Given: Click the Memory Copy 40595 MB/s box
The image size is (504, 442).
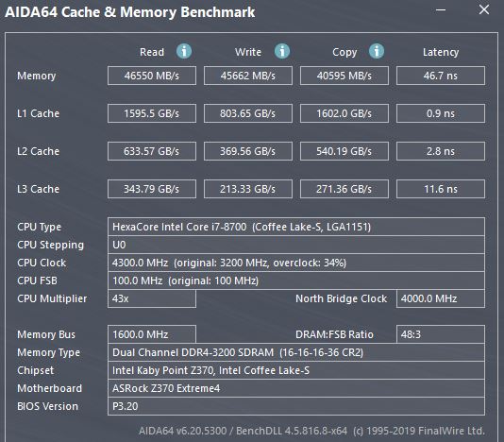Looking at the screenshot, I should (344, 76).
